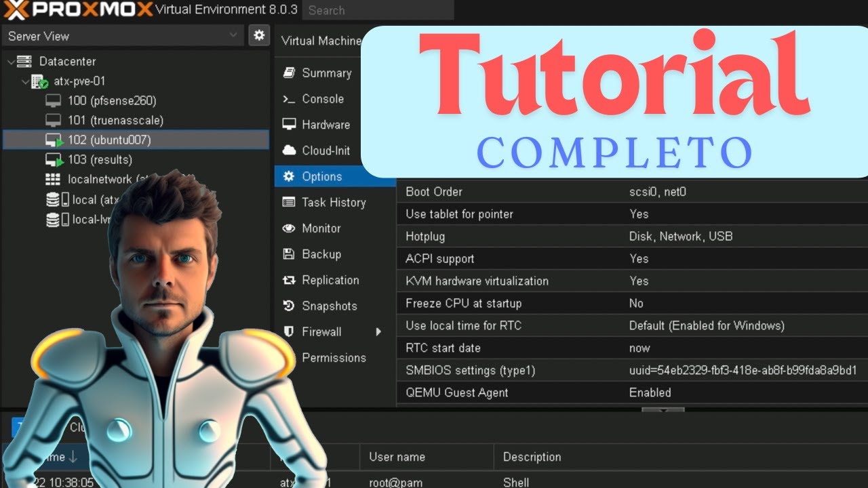The image size is (868, 488).
Task: Select VM 100 (pfsense260)
Action: click(112, 101)
